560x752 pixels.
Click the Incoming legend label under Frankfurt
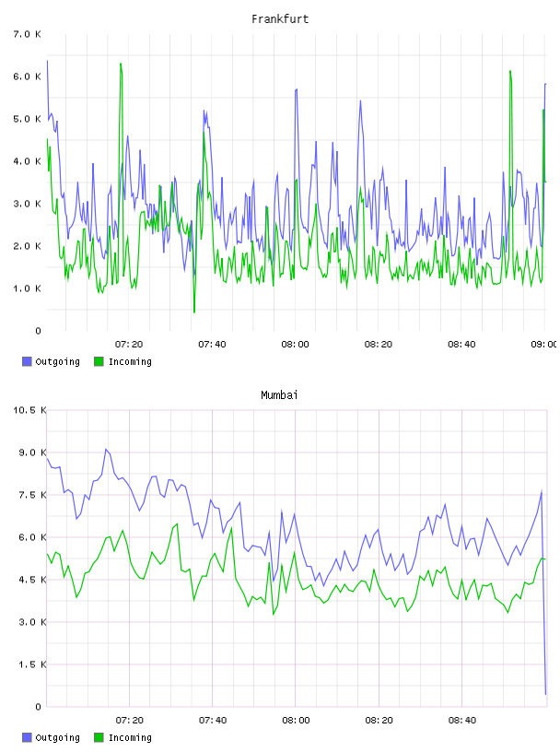click(130, 362)
